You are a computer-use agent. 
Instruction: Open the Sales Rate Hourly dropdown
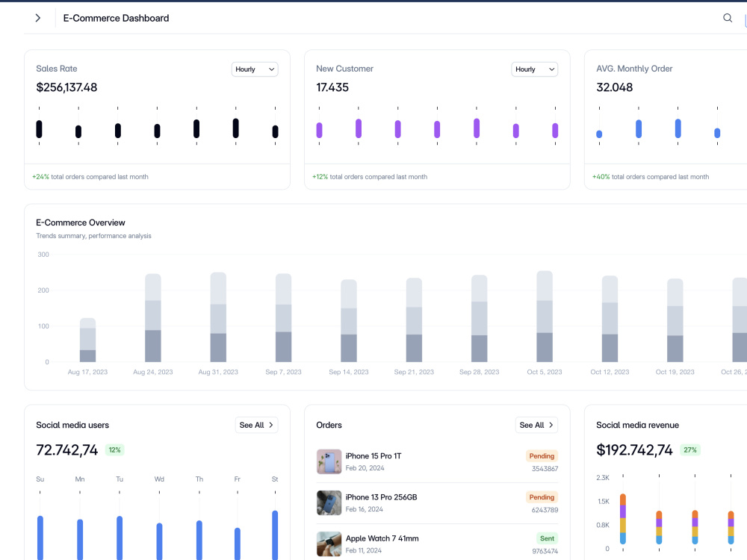tap(255, 69)
